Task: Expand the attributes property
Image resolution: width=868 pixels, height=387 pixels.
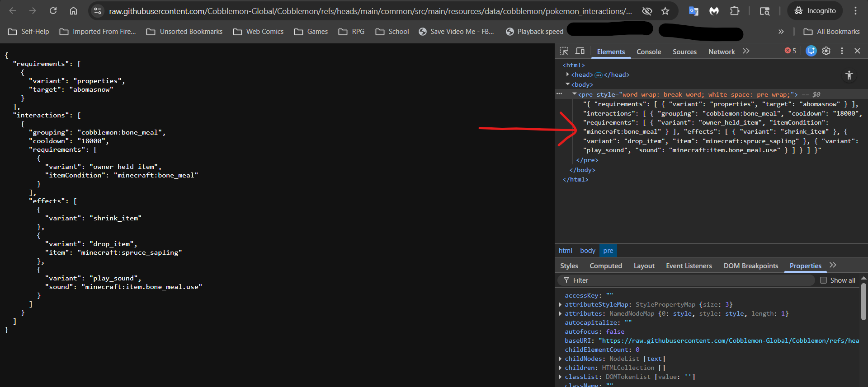Action: pyautogui.click(x=561, y=313)
